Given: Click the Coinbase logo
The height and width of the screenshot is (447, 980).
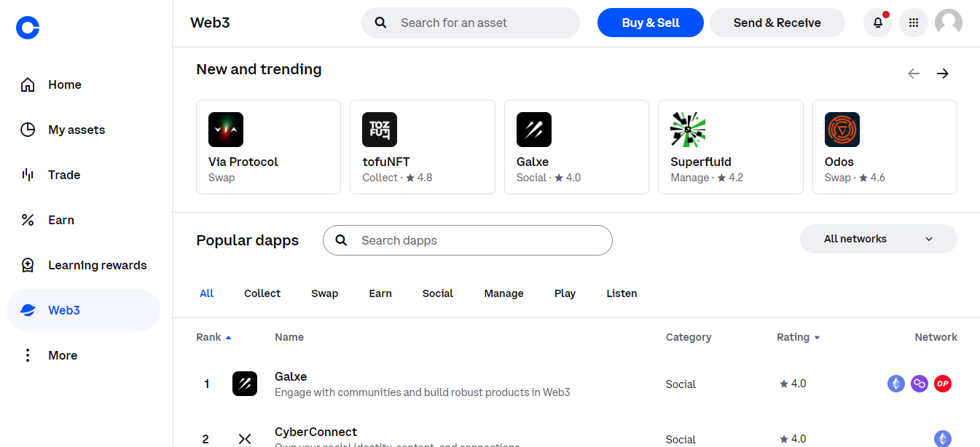Looking at the screenshot, I should pos(27,28).
